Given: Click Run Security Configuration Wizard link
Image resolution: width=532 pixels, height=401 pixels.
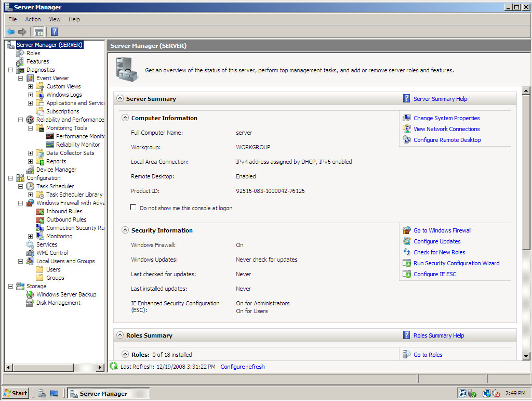Looking at the screenshot, I should tap(456, 263).
